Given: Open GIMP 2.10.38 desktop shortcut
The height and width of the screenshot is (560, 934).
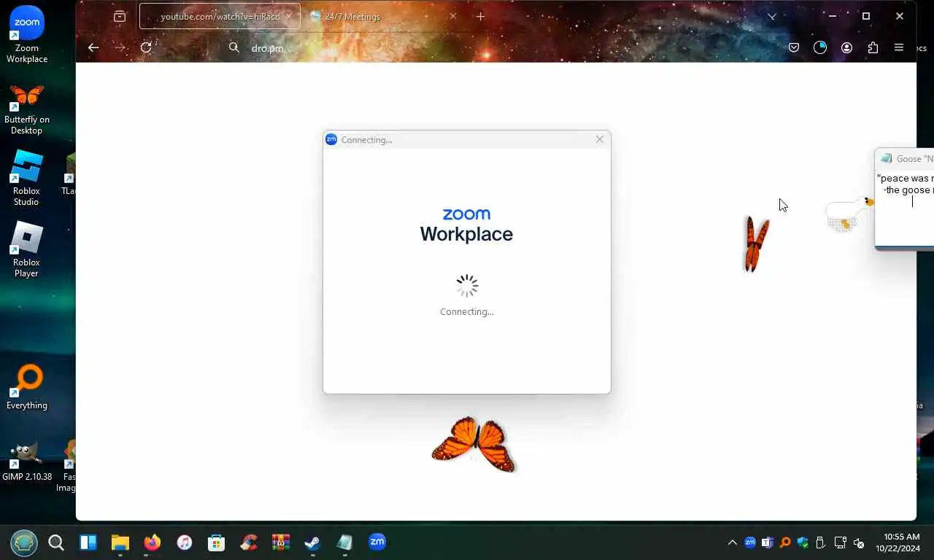Looking at the screenshot, I should 27,460.
